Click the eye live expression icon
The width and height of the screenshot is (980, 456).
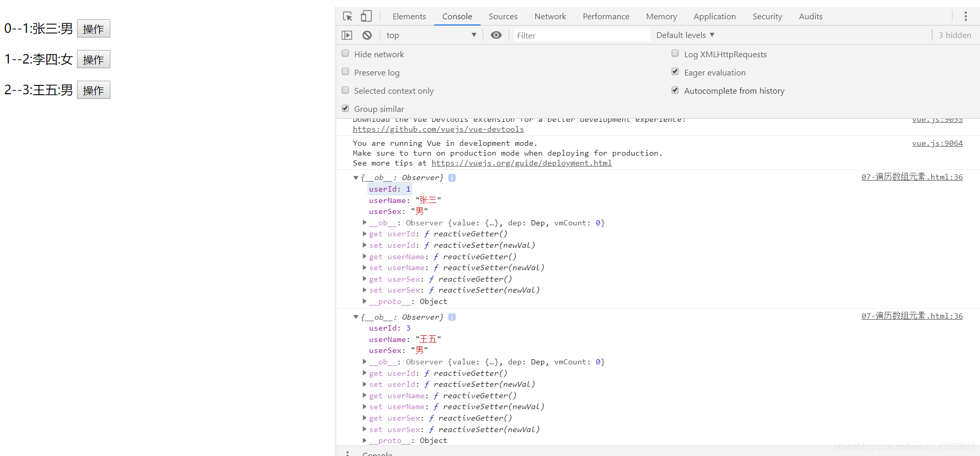coord(496,35)
